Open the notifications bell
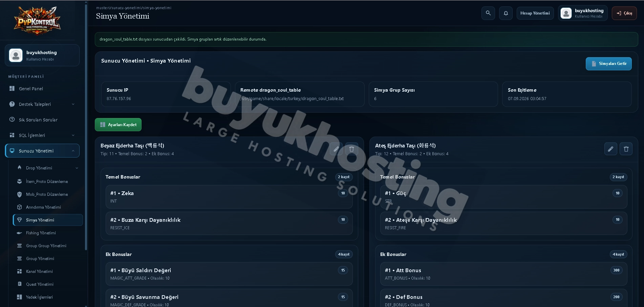Image resolution: width=644 pixels, height=307 pixels. 506,13
